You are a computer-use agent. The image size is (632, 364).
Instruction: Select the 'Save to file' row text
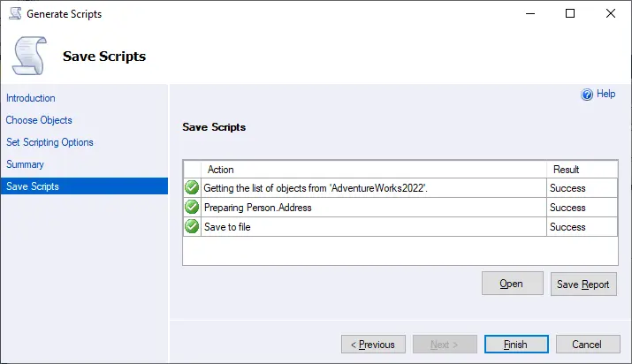pos(227,227)
